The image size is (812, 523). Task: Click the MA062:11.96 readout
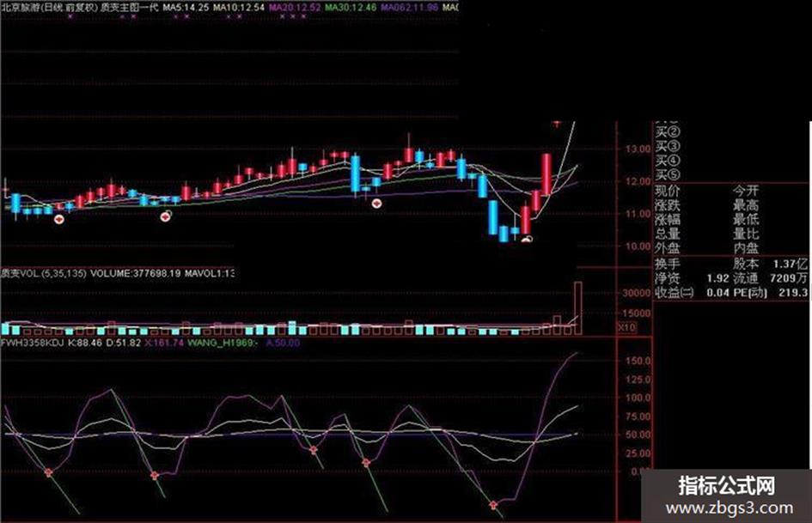(409, 8)
